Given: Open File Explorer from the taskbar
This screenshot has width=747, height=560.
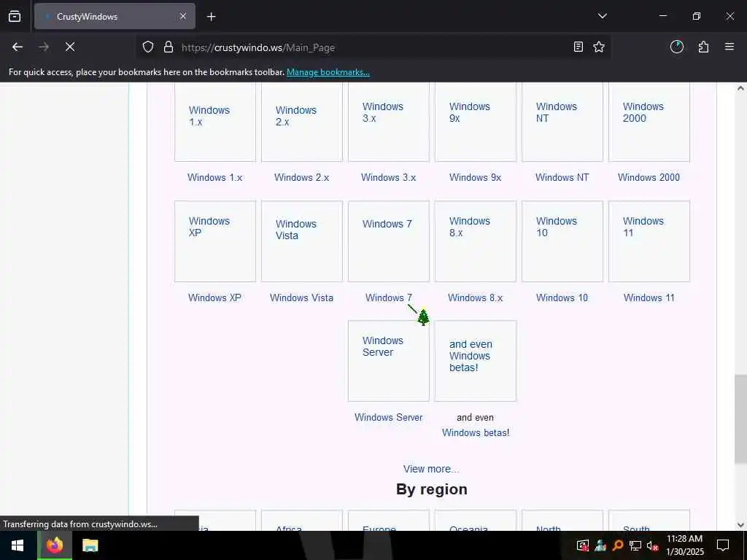Looking at the screenshot, I should pyautogui.click(x=90, y=545).
